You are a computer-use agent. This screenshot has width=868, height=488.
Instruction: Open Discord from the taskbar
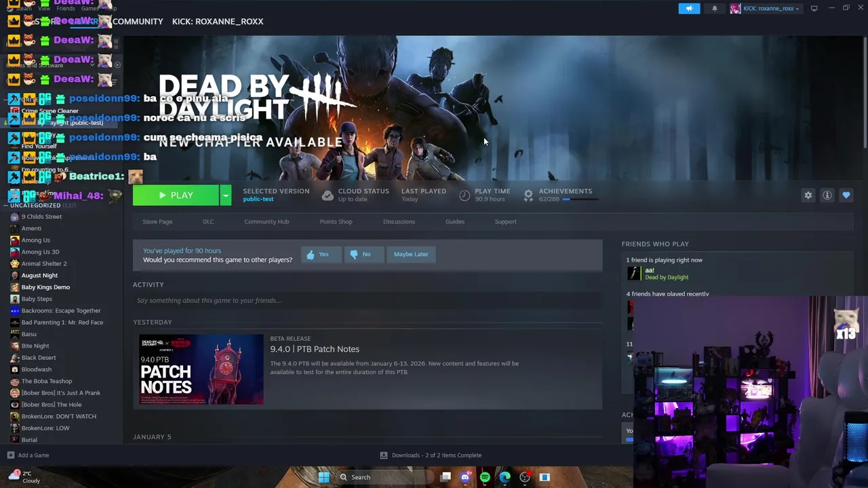(x=465, y=477)
